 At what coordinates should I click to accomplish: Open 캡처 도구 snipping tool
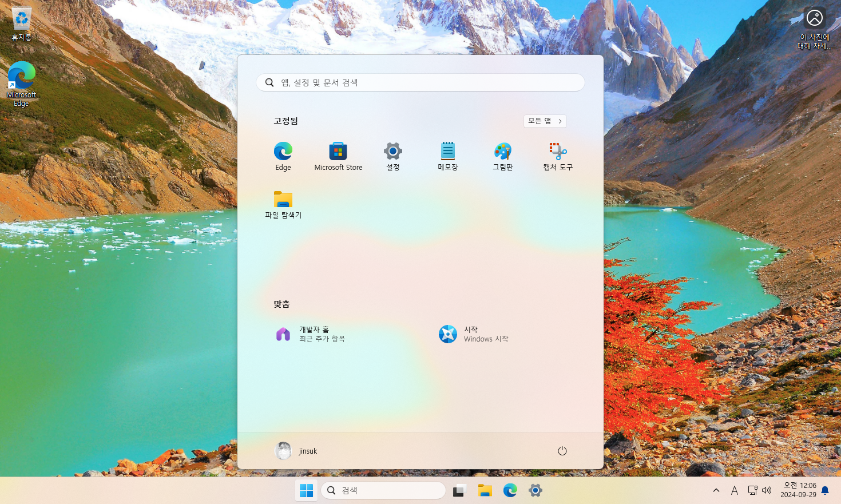click(558, 156)
